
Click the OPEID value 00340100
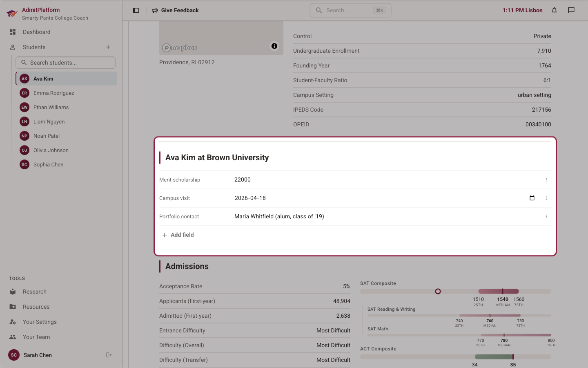538,124
